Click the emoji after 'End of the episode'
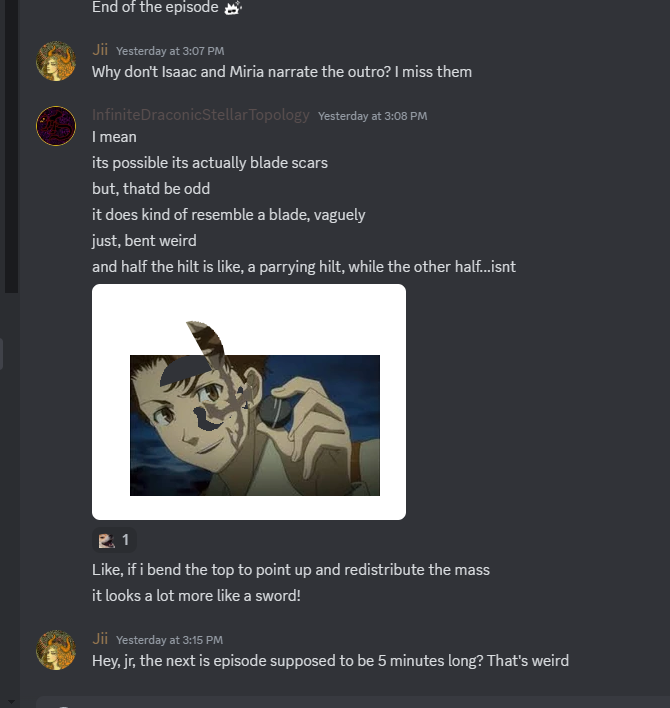Image resolution: width=670 pixels, height=708 pixels. pos(233,8)
